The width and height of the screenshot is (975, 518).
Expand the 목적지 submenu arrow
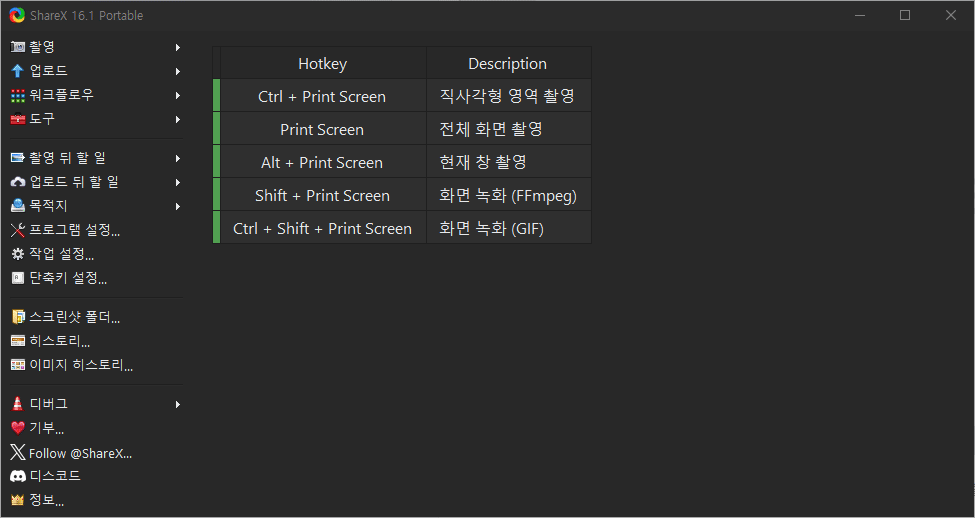tap(178, 206)
